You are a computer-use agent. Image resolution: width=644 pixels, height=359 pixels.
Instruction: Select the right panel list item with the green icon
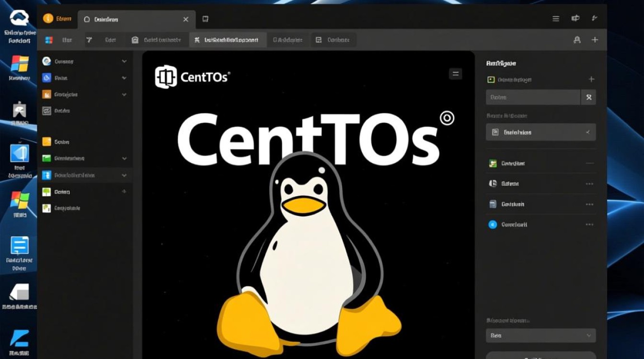click(507, 163)
